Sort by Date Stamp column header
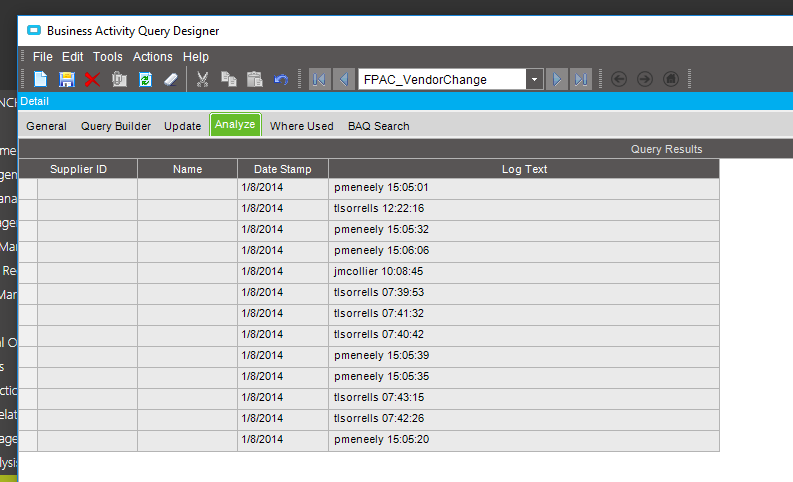Image resolution: width=793 pixels, height=482 pixels. click(x=283, y=169)
